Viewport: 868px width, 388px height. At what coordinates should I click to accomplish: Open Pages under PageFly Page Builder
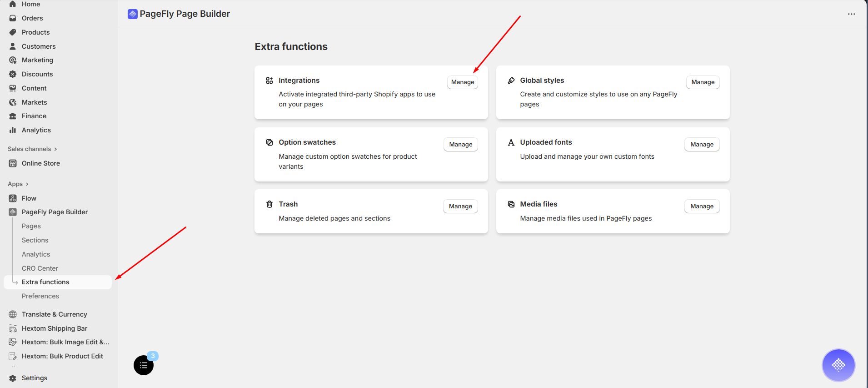click(x=31, y=226)
